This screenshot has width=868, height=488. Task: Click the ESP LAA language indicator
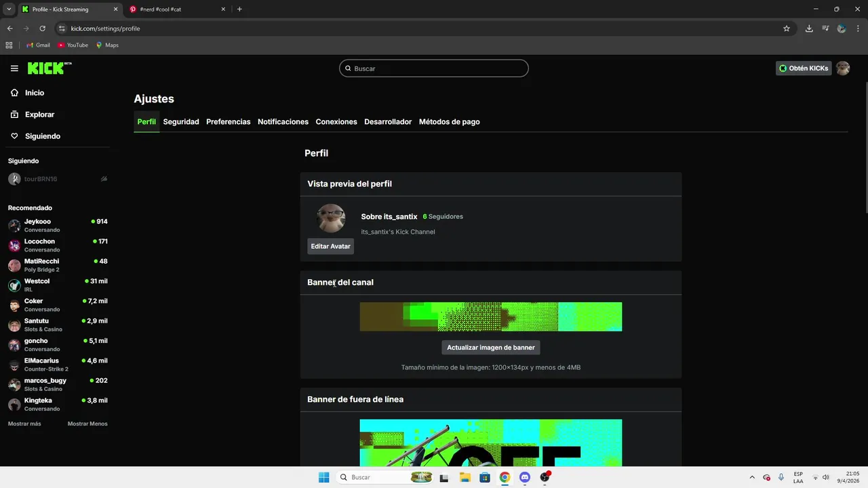point(798,477)
